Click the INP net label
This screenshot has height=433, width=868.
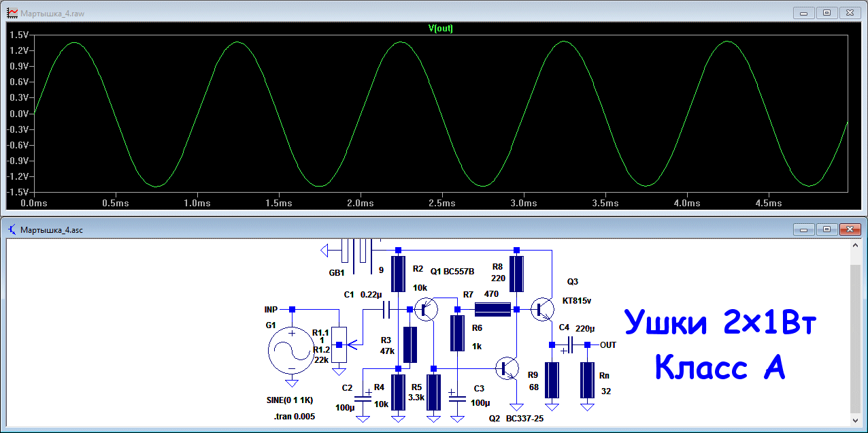click(271, 309)
